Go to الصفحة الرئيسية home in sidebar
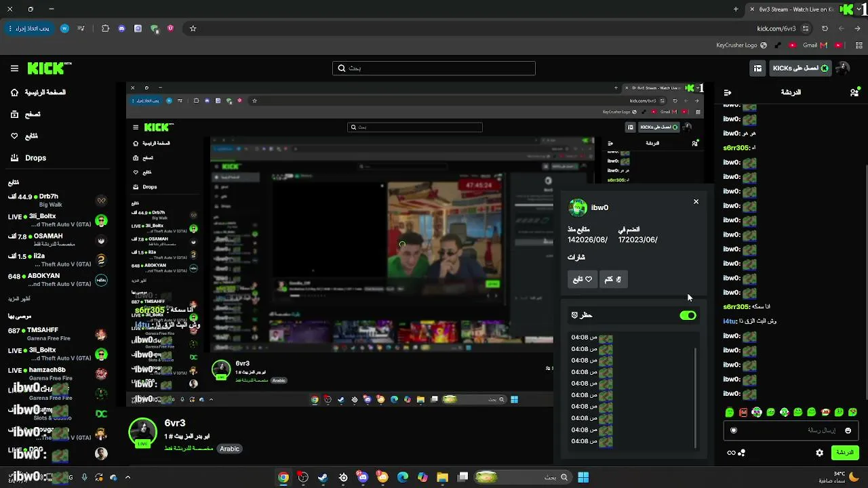Screen dimensions: 868x488 coord(38,92)
